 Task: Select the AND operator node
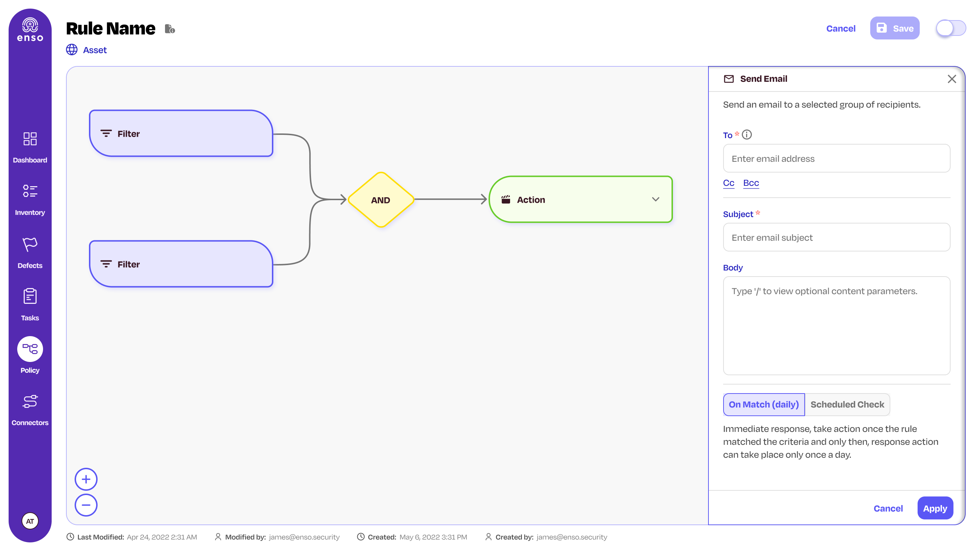(x=381, y=200)
